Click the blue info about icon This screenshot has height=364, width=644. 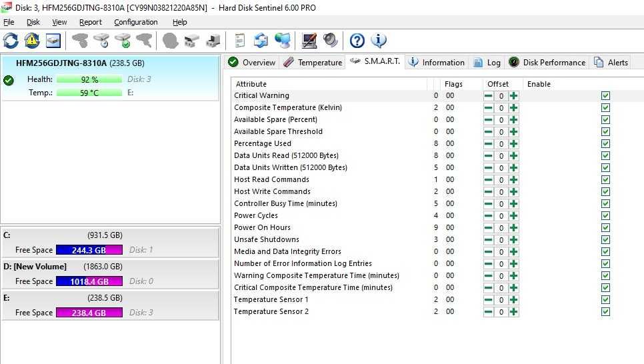(x=378, y=41)
